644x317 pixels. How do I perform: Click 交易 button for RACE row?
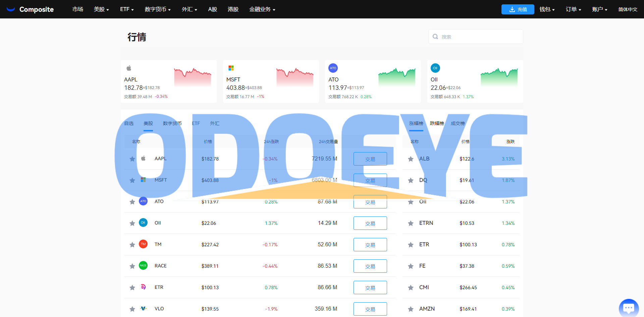[x=370, y=266]
